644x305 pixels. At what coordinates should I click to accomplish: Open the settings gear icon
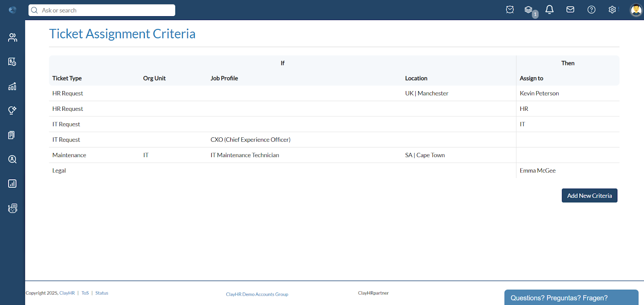point(612,10)
